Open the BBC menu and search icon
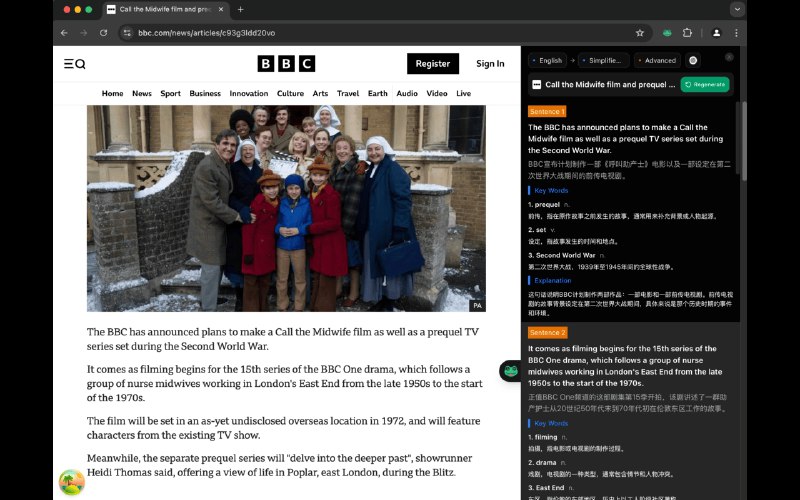 pos(74,64)
